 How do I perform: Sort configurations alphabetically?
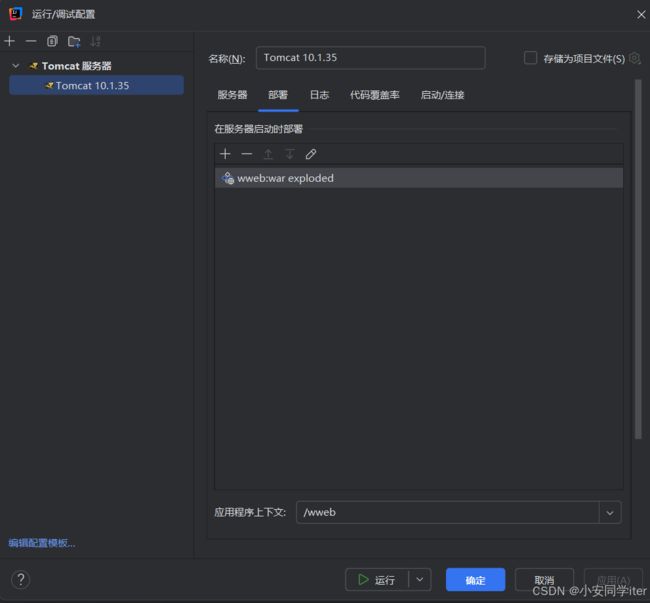coord(96,41)
